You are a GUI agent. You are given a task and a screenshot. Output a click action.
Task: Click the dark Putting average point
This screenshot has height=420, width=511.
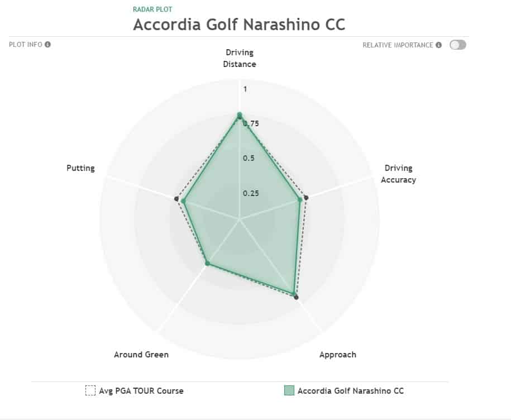coord(176,198)
